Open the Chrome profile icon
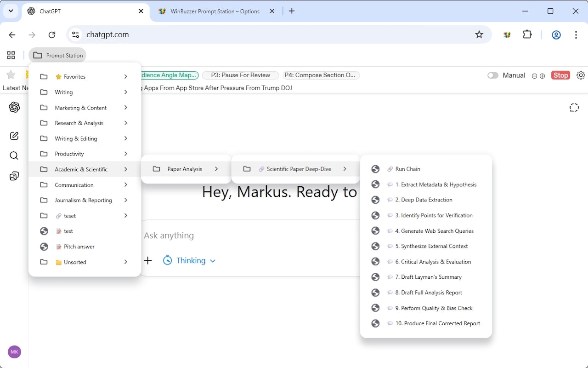Viewport: 588px width, 368px height. 556,34
